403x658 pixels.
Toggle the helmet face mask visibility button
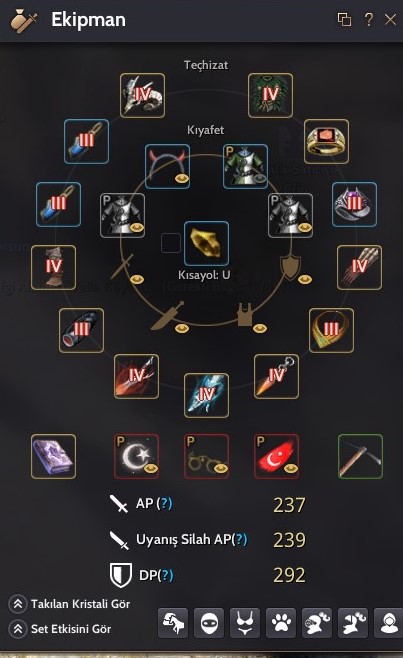209,623
